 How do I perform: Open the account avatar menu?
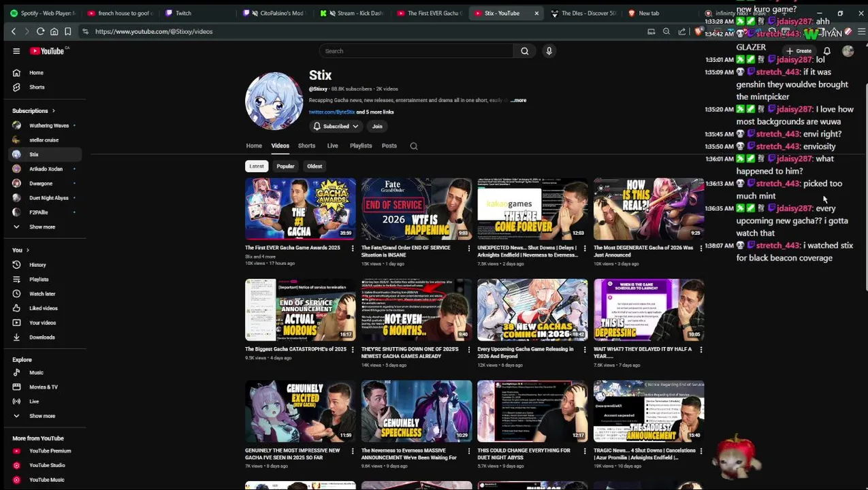[848, 51]
